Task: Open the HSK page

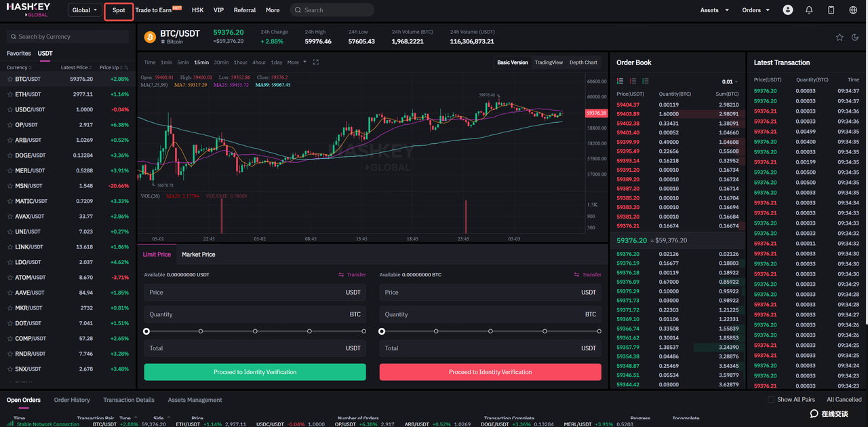Action: [197, 10]
